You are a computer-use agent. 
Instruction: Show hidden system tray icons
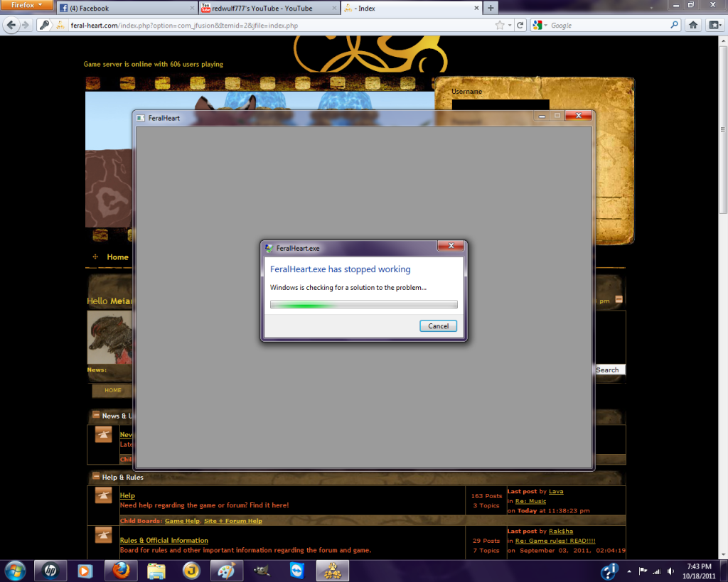click(x=629, y=571)
